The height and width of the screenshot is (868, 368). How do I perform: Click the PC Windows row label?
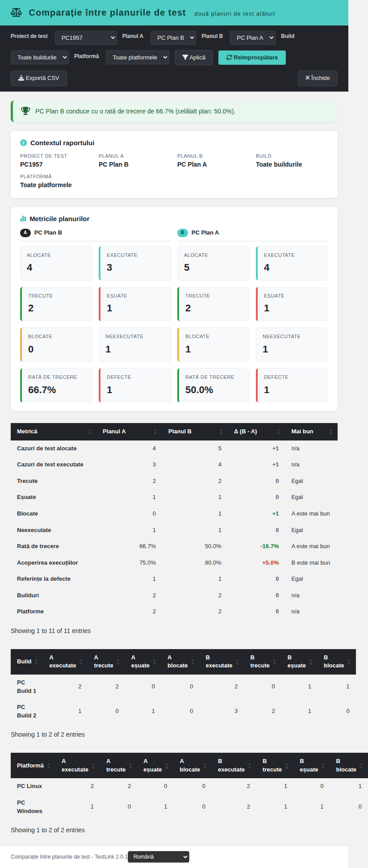(x=29, y=807)
